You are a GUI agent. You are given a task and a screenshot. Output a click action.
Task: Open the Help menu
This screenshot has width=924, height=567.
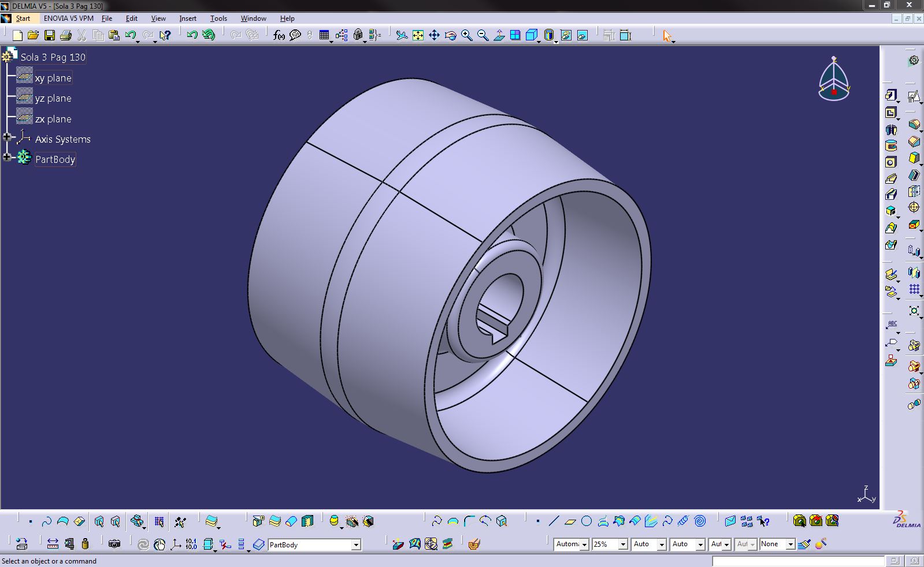287,18
